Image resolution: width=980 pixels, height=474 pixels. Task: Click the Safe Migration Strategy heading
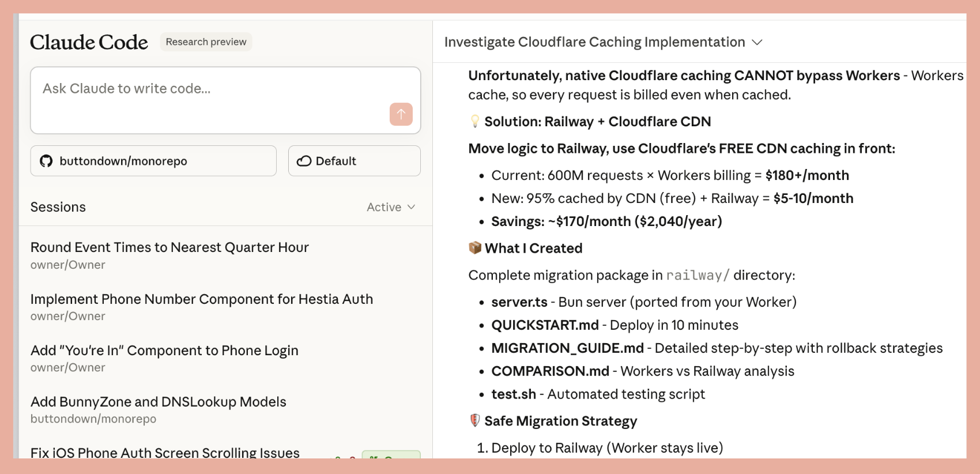560,422
